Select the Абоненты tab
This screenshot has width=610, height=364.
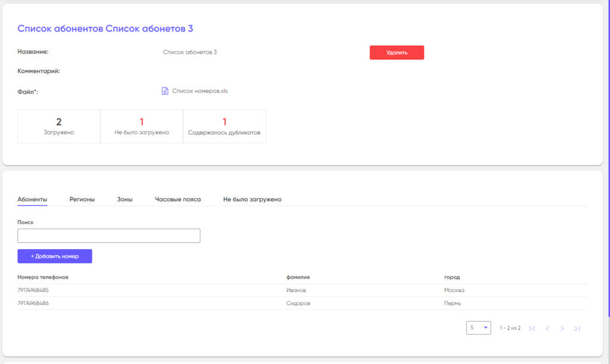click(x=32, y=200)
